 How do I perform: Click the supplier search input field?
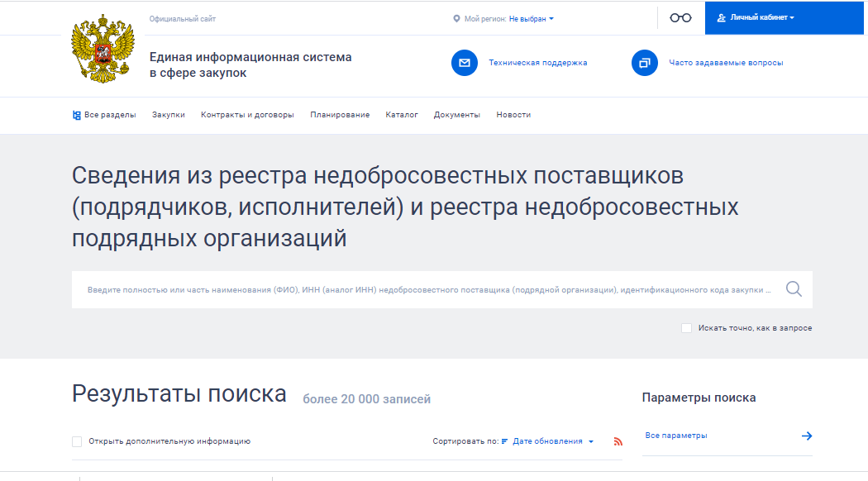[413, 288]
